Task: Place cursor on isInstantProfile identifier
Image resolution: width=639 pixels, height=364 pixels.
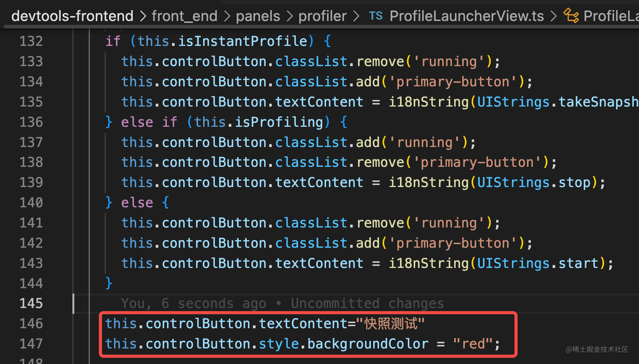Action: pos(243,41)
